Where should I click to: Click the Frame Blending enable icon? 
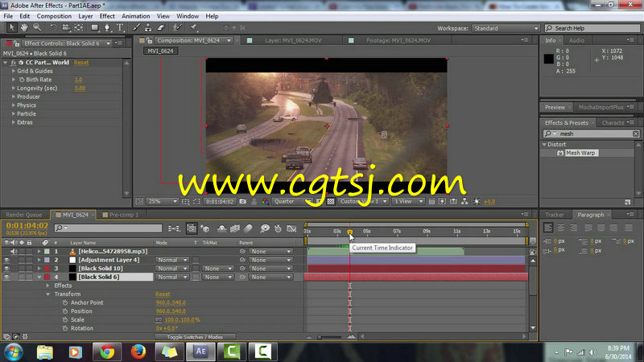[235, 228]
